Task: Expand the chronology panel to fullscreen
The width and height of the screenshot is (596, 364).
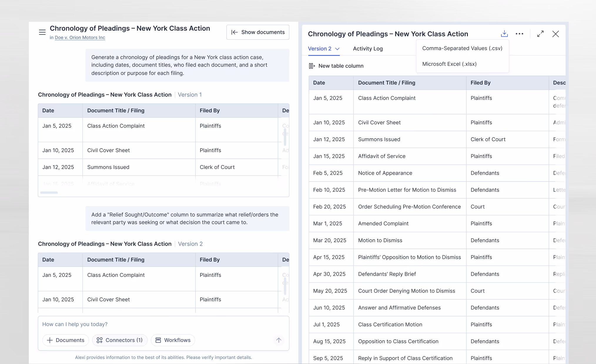Action: click(x=540, y=34)
